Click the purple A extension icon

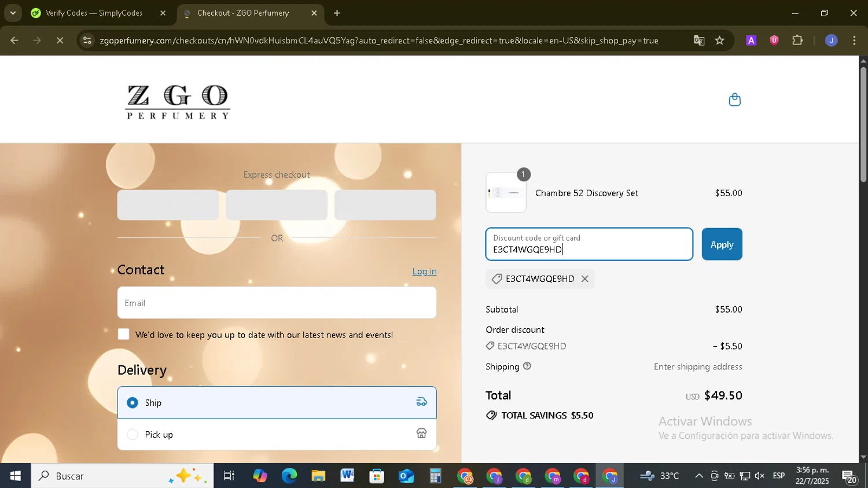pyautogui.click(x=751, y=41)
